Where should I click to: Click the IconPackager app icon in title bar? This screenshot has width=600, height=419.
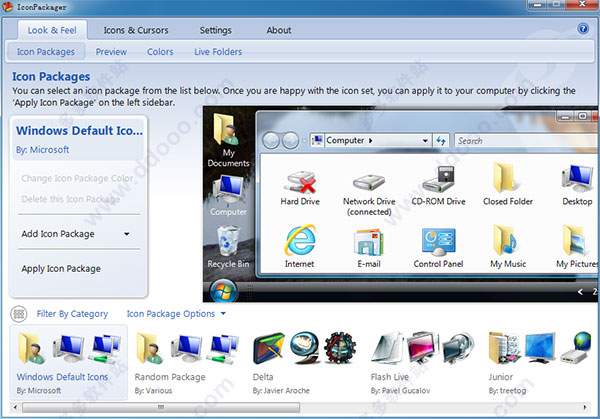click(7, 7)
